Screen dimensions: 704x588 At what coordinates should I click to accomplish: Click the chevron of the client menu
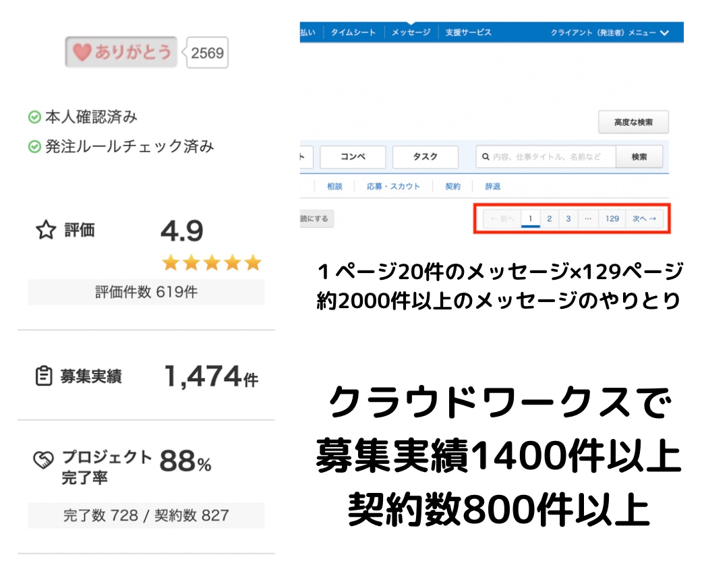coord(665,33)
